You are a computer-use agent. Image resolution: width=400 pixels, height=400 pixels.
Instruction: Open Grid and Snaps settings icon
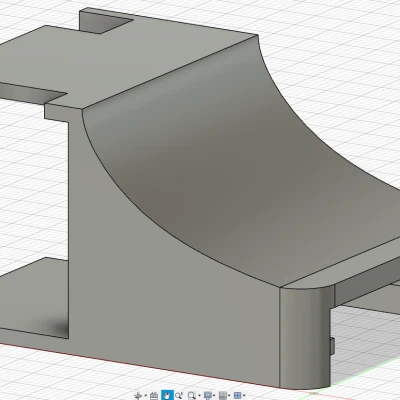223,396
